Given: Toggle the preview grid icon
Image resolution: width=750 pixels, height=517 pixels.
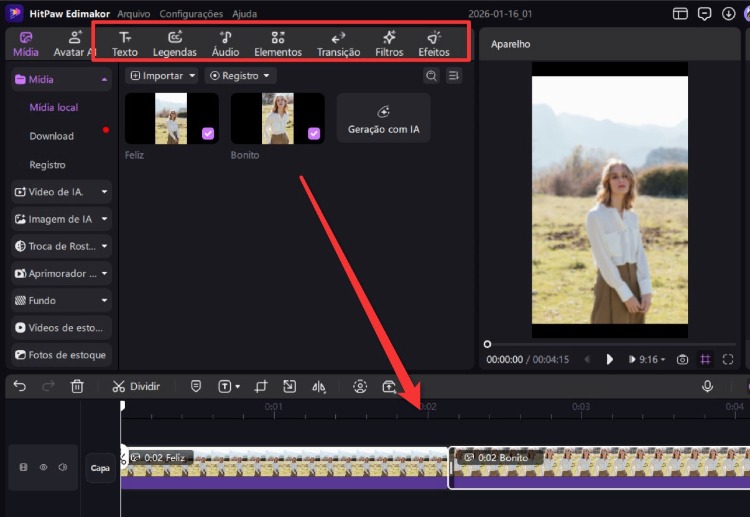Looking at the screenshot, I should [x=705, y=359].
